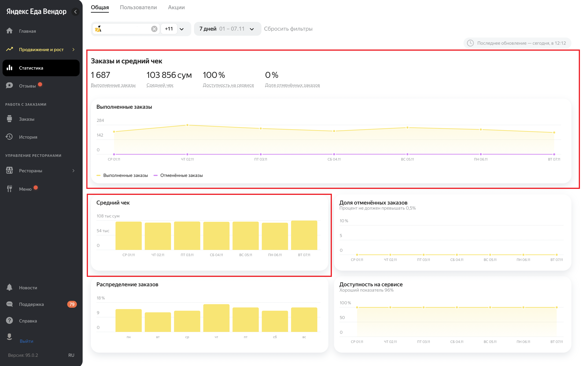Image resolution: width=588 pixels, height=366 pixels.
Task: Remove selected restaurant with X button
Action: 154,29
